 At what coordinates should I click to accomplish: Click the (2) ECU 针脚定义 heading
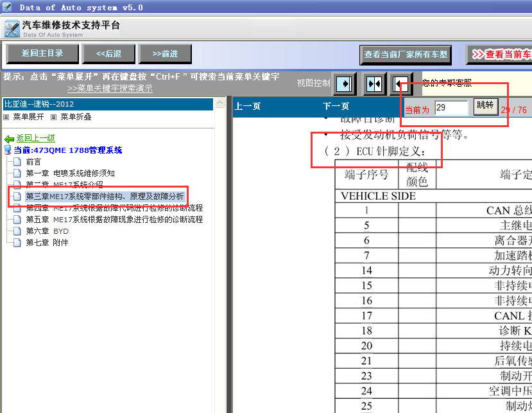tap(374, 151)
